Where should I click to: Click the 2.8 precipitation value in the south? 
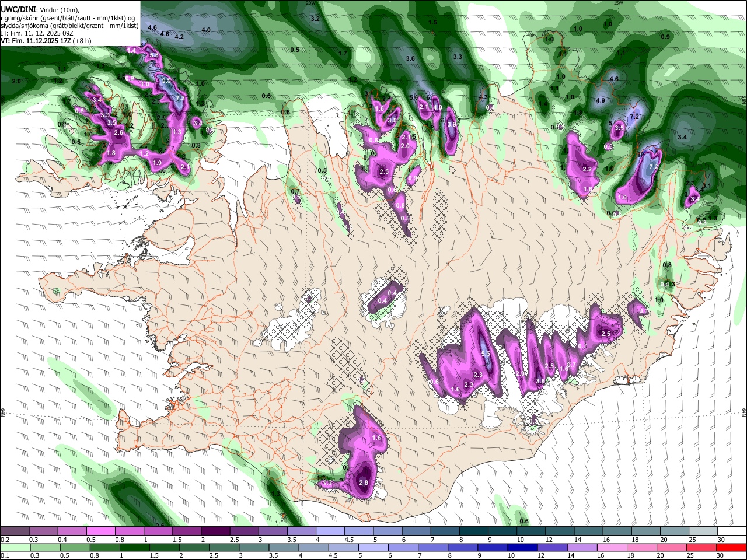click(x=364, y=482)
